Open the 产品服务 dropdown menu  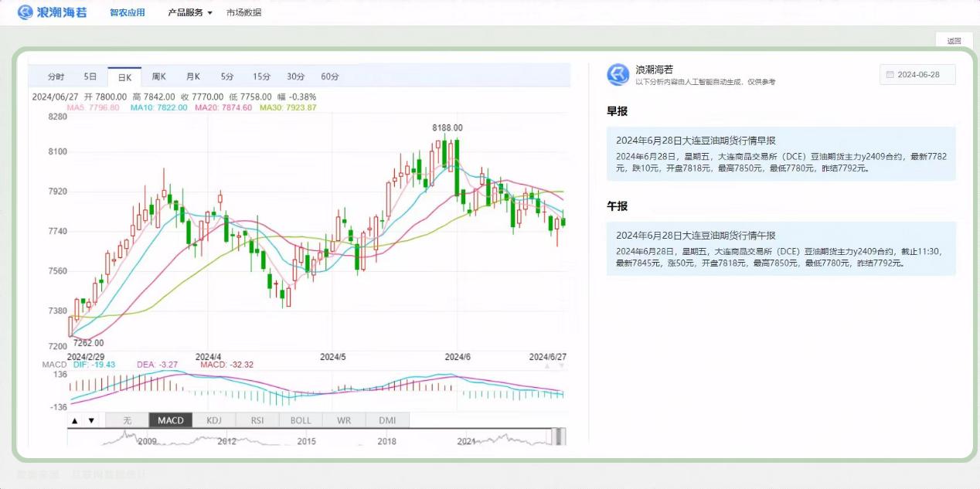[190, 12]
